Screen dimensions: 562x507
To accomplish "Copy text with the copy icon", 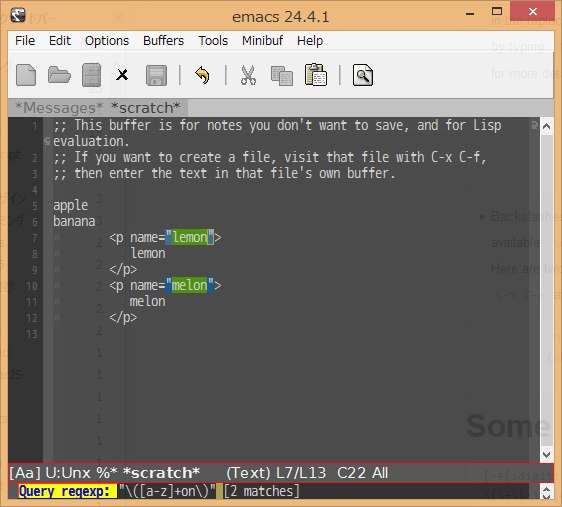I will click(282, 76).
